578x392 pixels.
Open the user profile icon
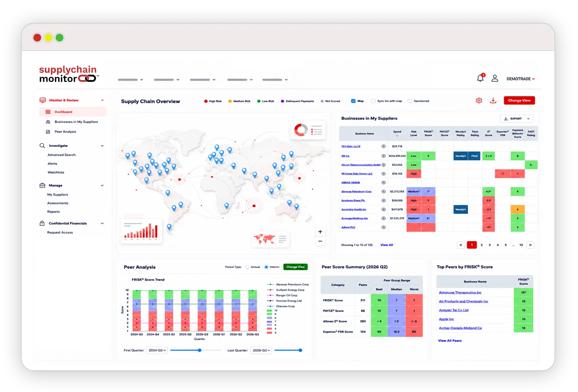[495, 78]
